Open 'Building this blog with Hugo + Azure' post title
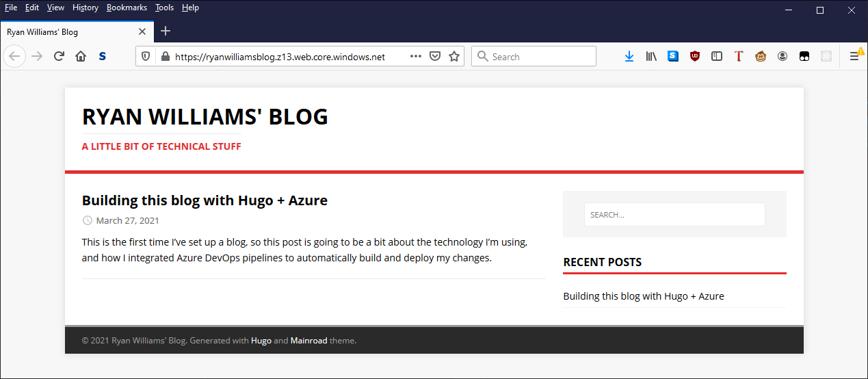The image size is (868, 379). tap(205, 200)
